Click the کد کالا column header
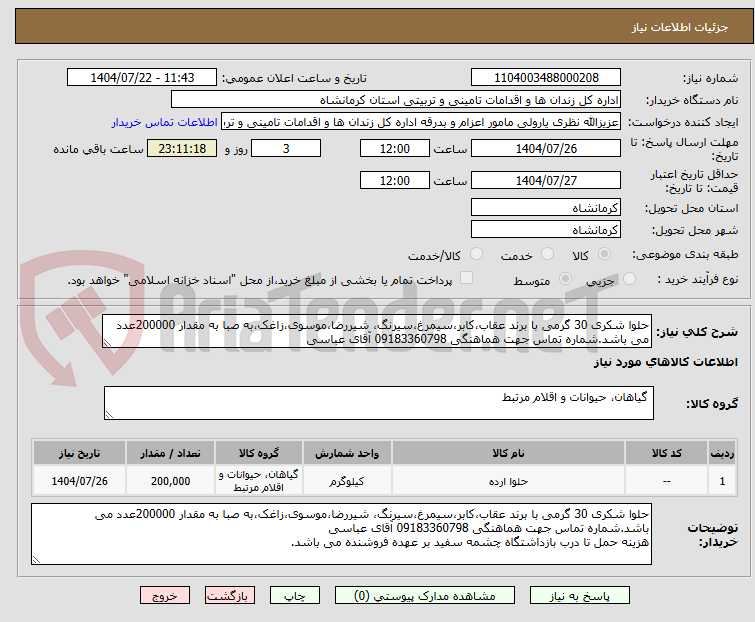This screenshot has width=755, height=622. [x=666, y=453]
